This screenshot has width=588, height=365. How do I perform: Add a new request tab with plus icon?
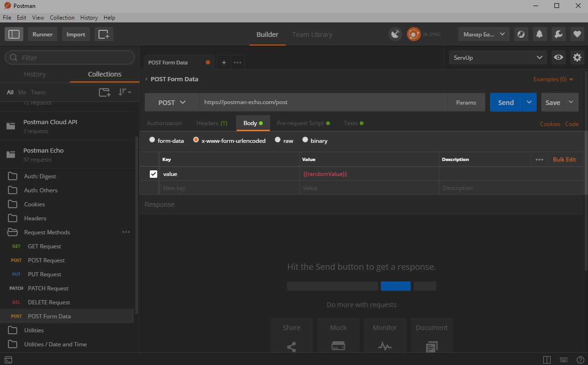224,63
